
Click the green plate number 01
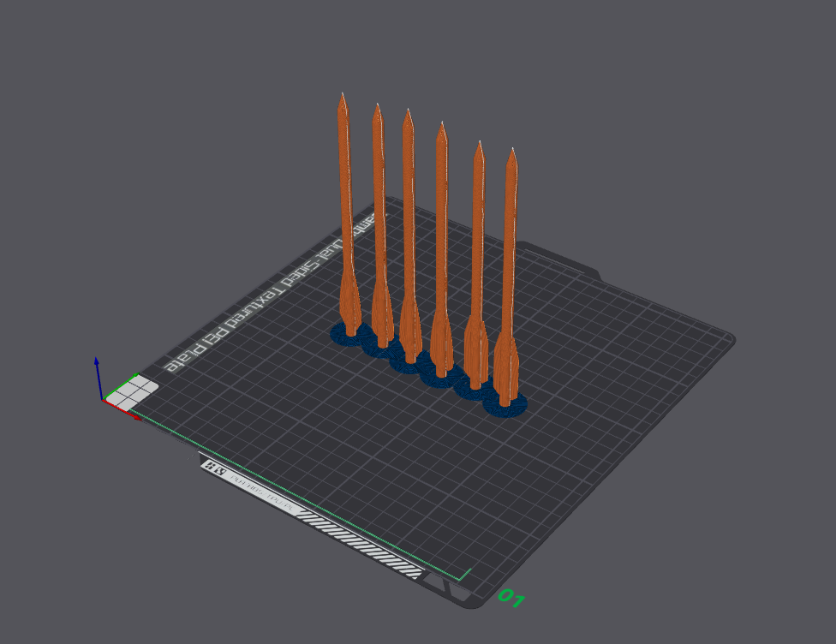click(x=511, y=598)
